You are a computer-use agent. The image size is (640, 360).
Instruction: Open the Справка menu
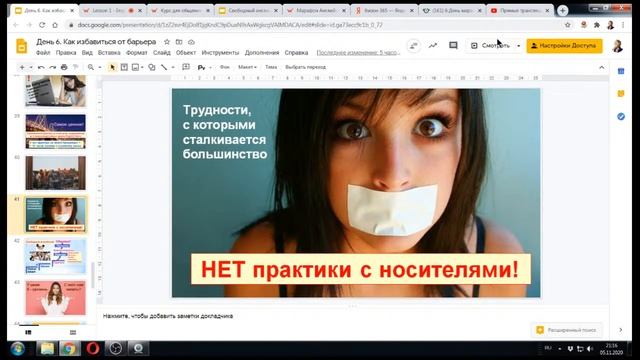(296, 53)
